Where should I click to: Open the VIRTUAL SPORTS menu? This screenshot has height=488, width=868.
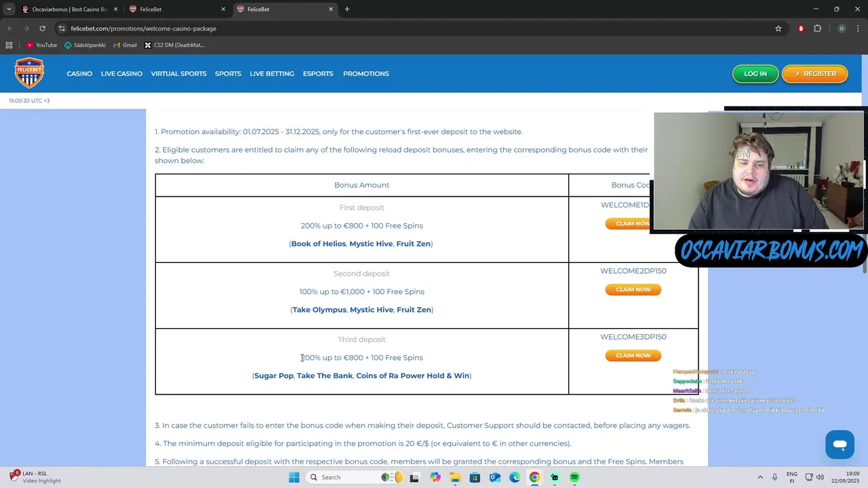178,73
